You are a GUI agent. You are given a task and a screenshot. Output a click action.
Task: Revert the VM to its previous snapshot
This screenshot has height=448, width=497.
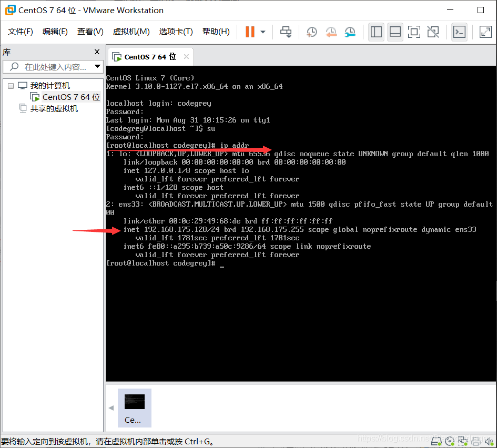click(331, 32)
